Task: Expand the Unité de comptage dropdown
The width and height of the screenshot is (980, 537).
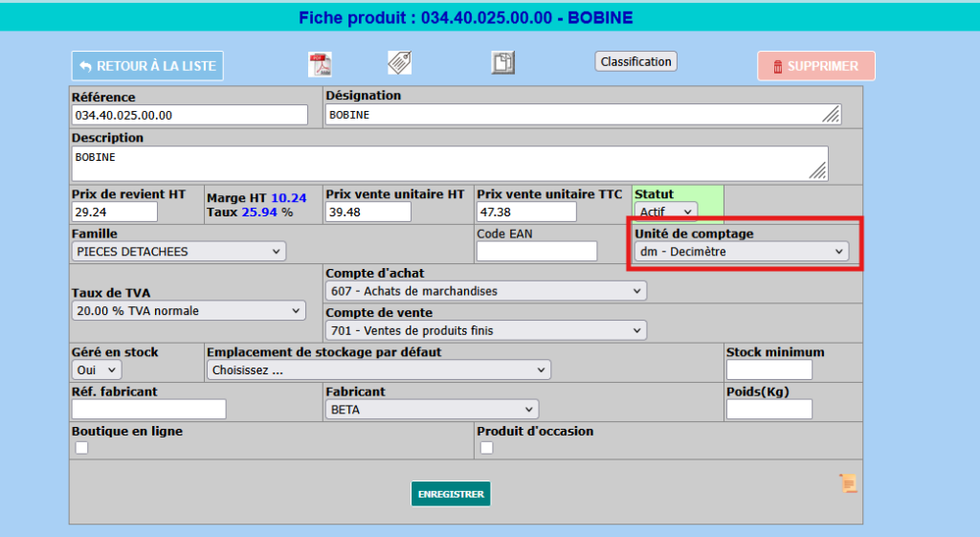Action: (x=741, y=252)
